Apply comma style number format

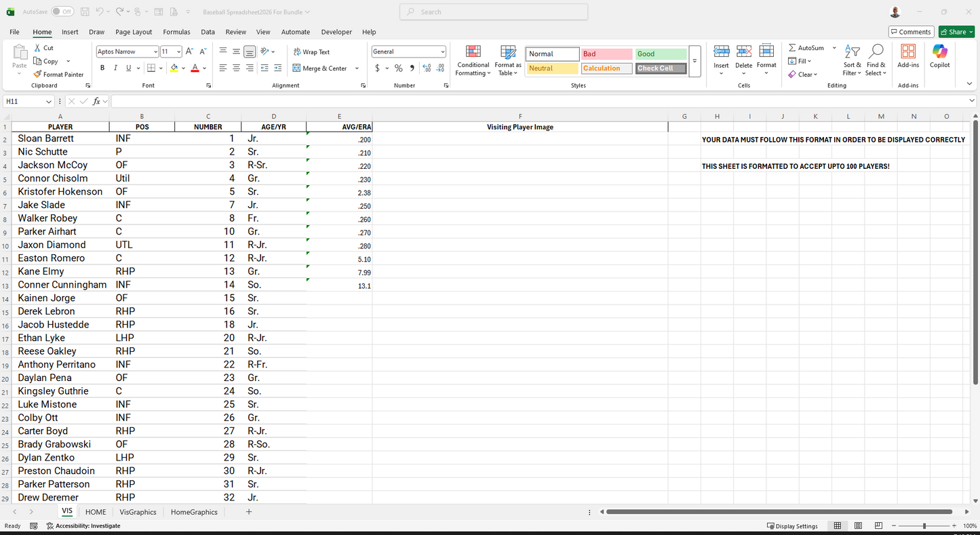point(412,68)
